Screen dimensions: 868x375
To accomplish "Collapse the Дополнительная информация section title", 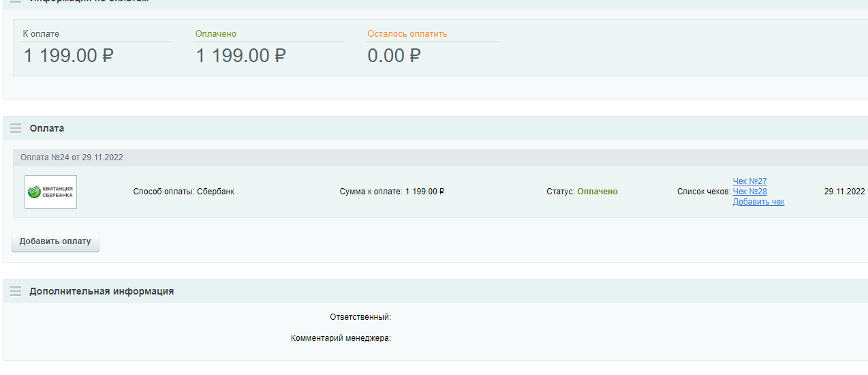I will [x=102, y=291].
